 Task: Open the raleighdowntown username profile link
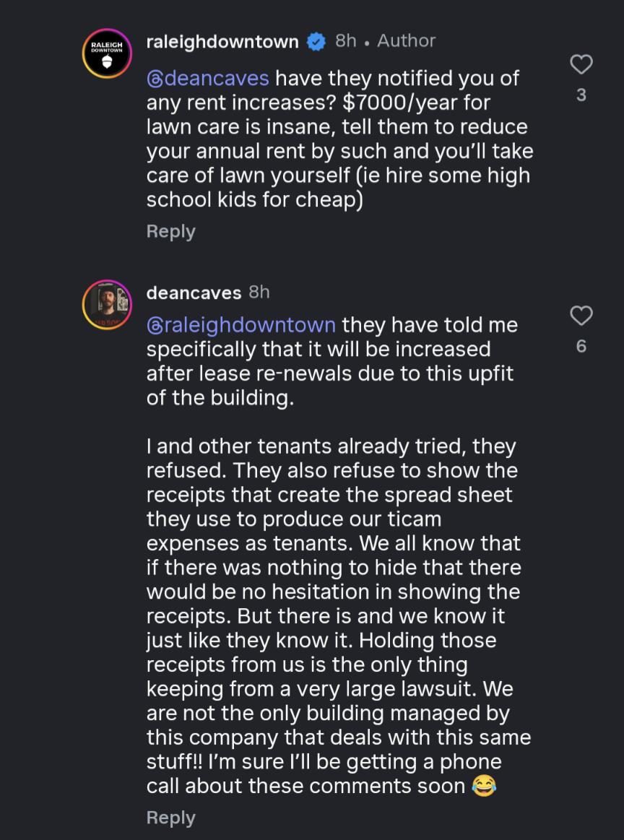(x=222, y=42)
